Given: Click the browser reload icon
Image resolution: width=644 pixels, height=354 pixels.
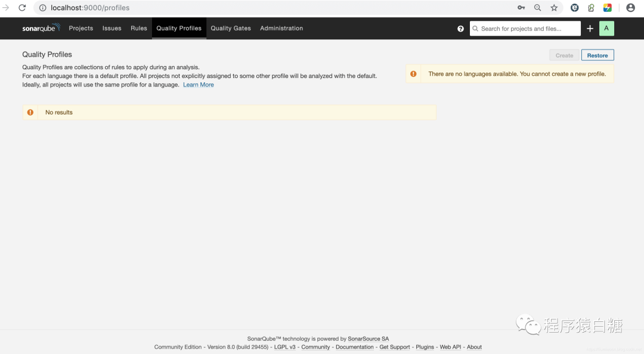Looking at the screenshot, I should coord(22,7).
